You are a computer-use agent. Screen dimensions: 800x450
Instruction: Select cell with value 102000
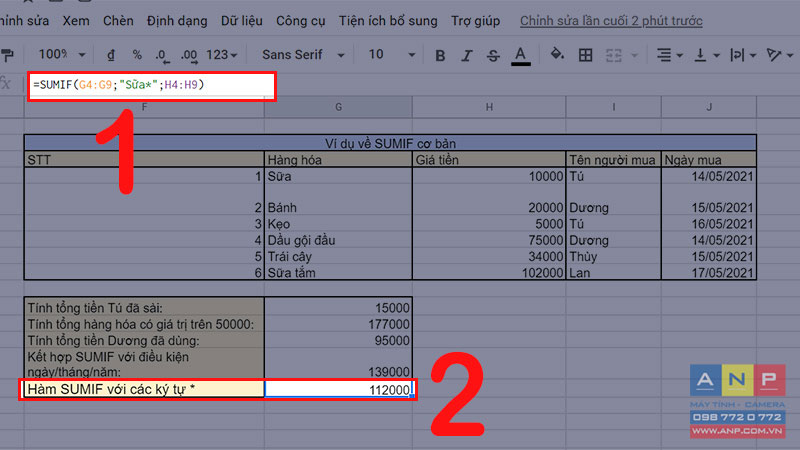(489, 272)
